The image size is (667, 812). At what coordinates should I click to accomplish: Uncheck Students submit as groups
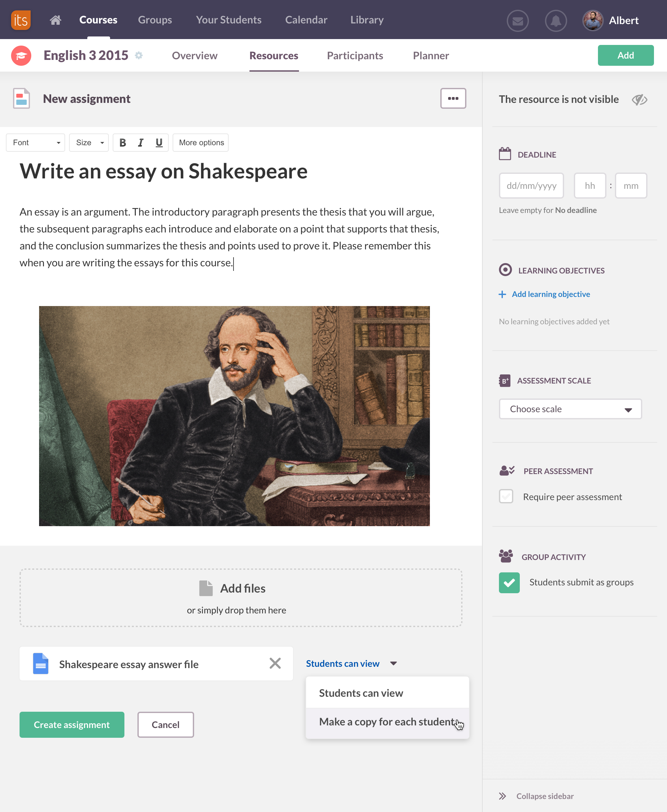pos(509,583)
